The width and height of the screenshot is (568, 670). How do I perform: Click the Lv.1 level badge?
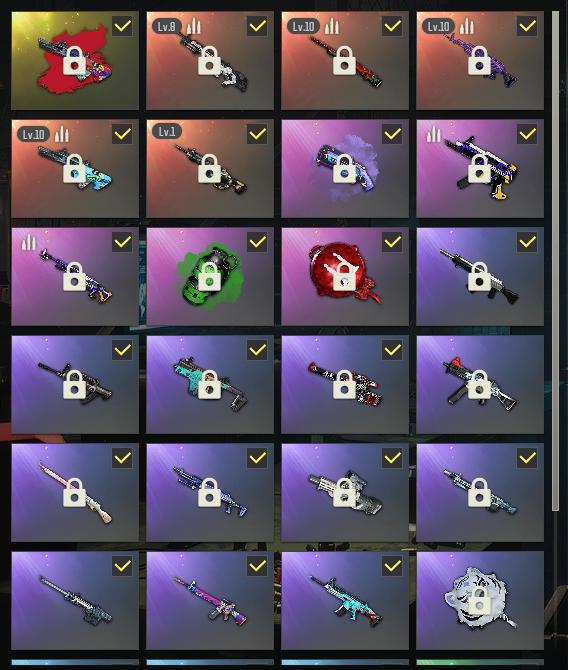tap(167, 132)
